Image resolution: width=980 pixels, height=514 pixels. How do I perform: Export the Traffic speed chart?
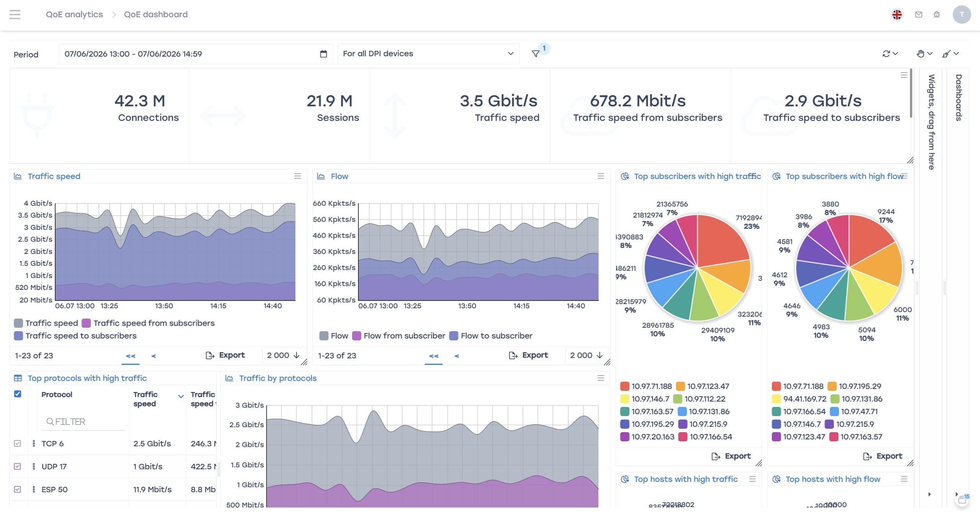(225, 355)
